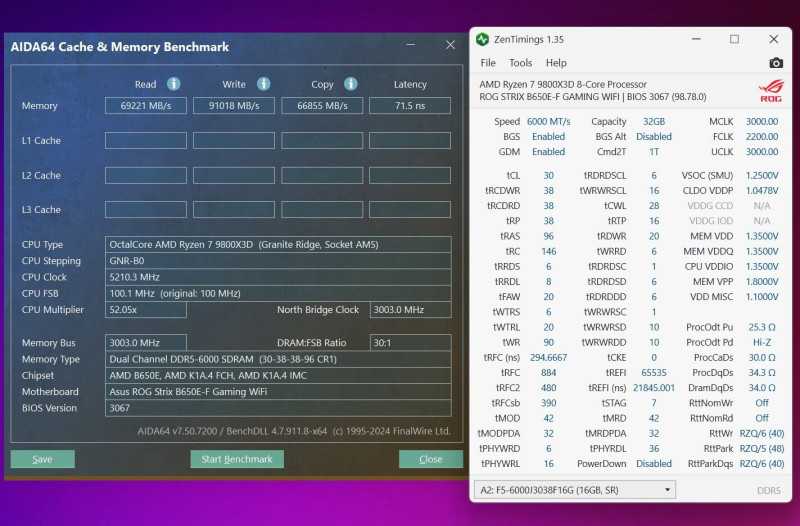This screenshot has width=800, height=526.
Task: Click Start Benchmark in AIDA64
Action: [237, 459]
